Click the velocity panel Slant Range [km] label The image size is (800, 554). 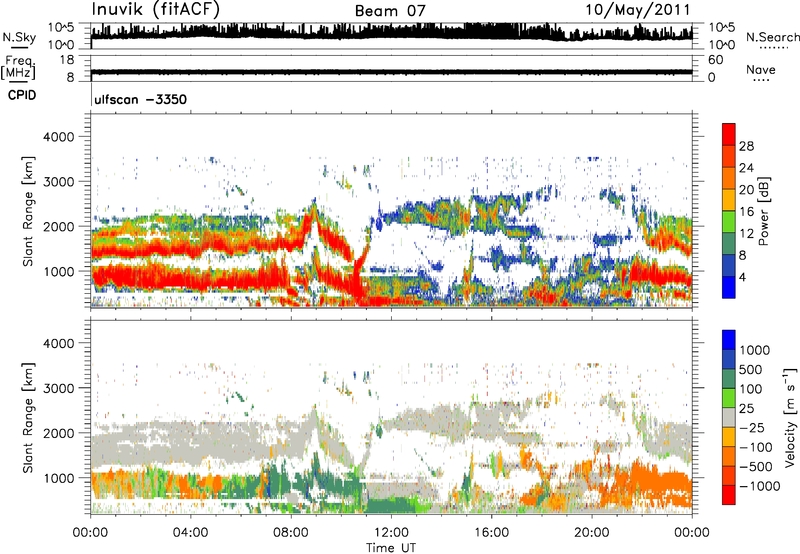coord(28,418)
